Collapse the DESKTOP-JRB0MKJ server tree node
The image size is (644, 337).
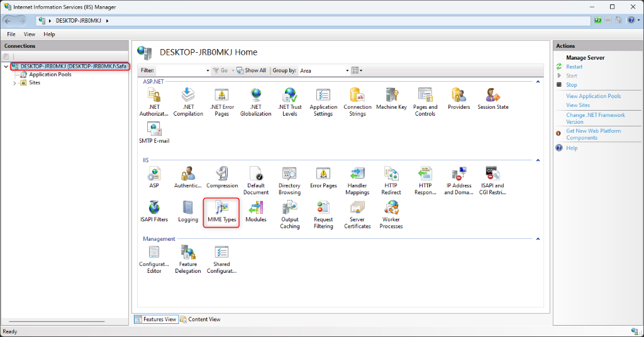coord(6,67)
